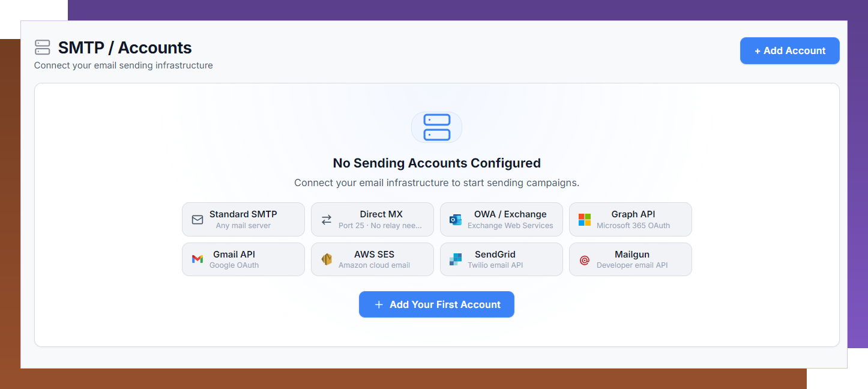Click the Mailgun "@" icon
The width and height of the screenshot is (868, 389).
coord(584,259)
